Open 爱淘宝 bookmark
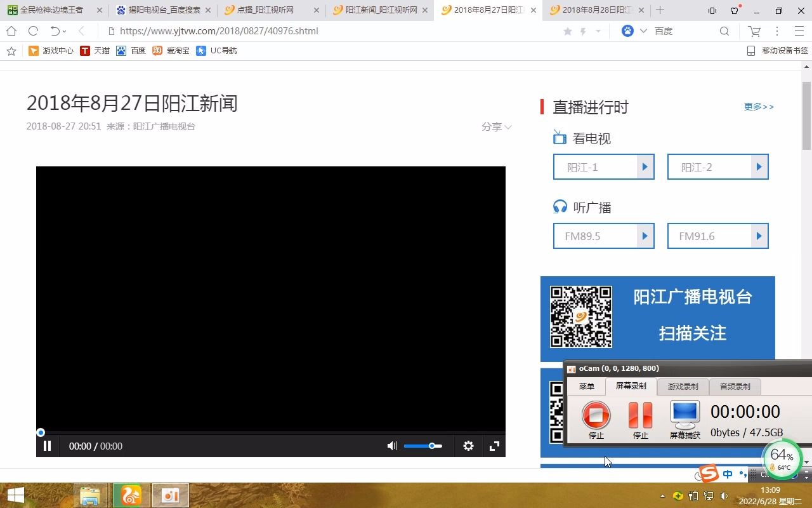Screen dimensions: 812x508 click(x=171, y=51)
